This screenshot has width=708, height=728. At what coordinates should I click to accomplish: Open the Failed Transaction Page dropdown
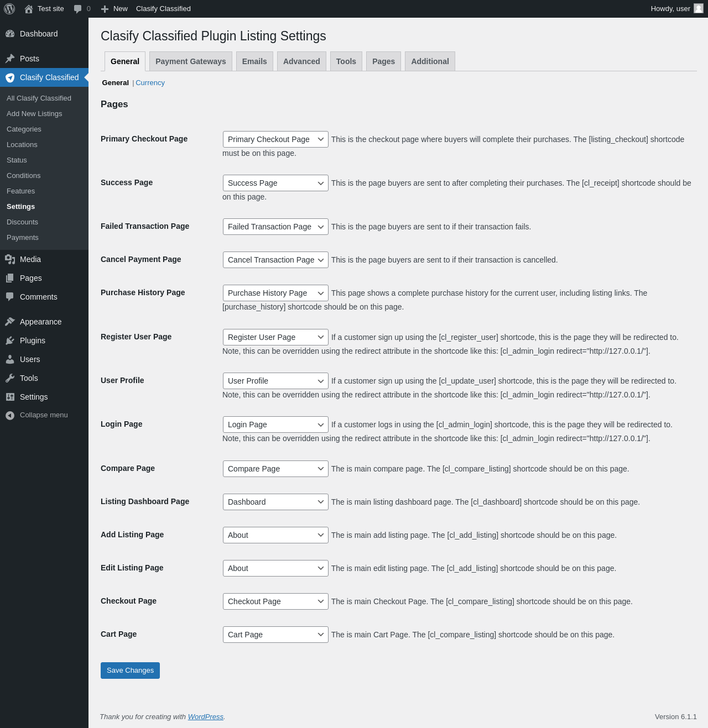click(275, 227)
